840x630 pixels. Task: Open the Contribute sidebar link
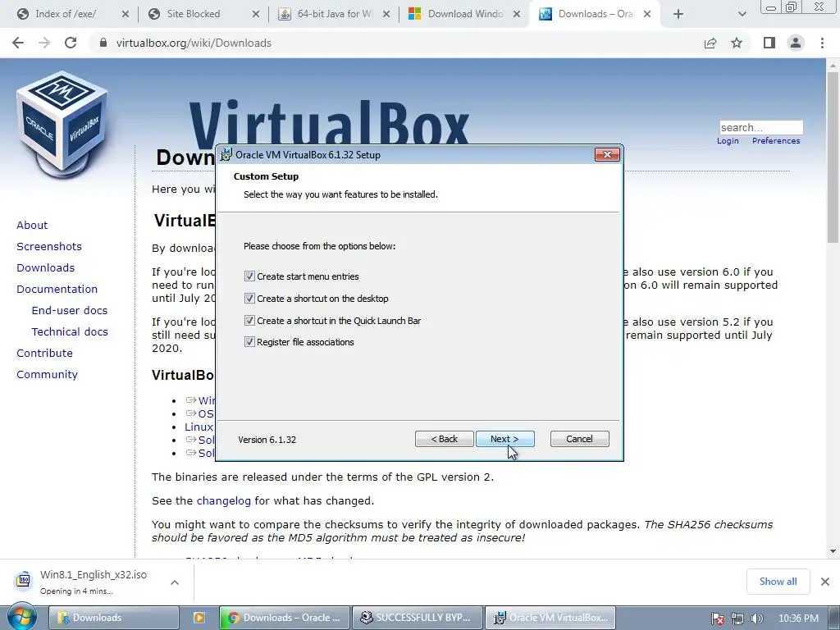tap(44, 353)
